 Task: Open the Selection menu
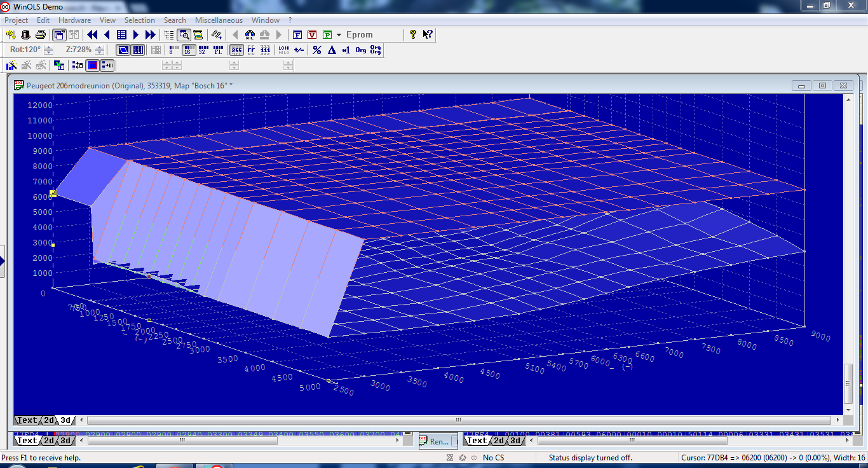[x=139, y=20]
